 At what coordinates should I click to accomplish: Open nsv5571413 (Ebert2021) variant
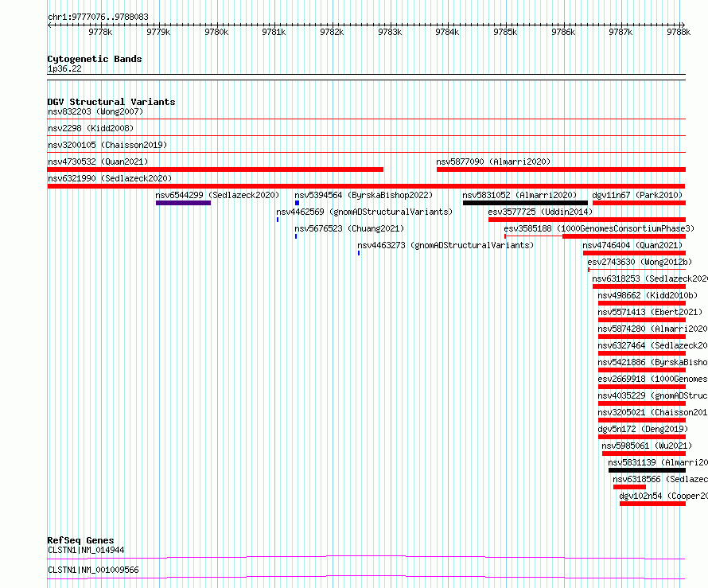[x=650, y=312]
